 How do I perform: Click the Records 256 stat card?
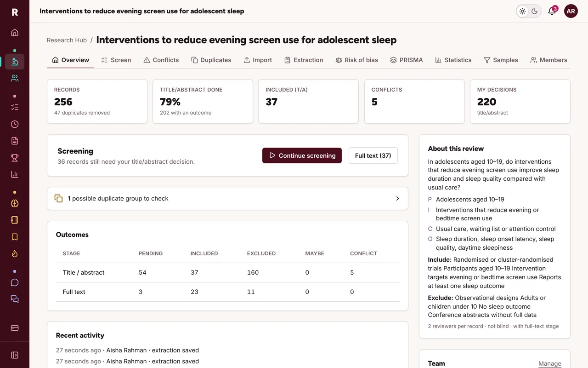(97, 102)
